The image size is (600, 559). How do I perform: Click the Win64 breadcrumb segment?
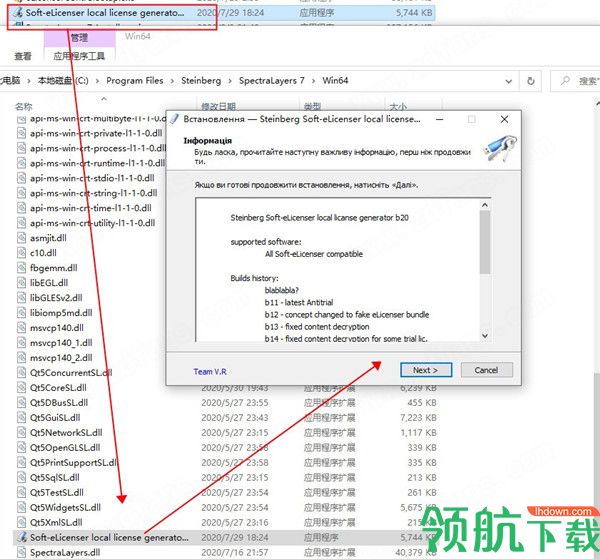tap(335, 80)
